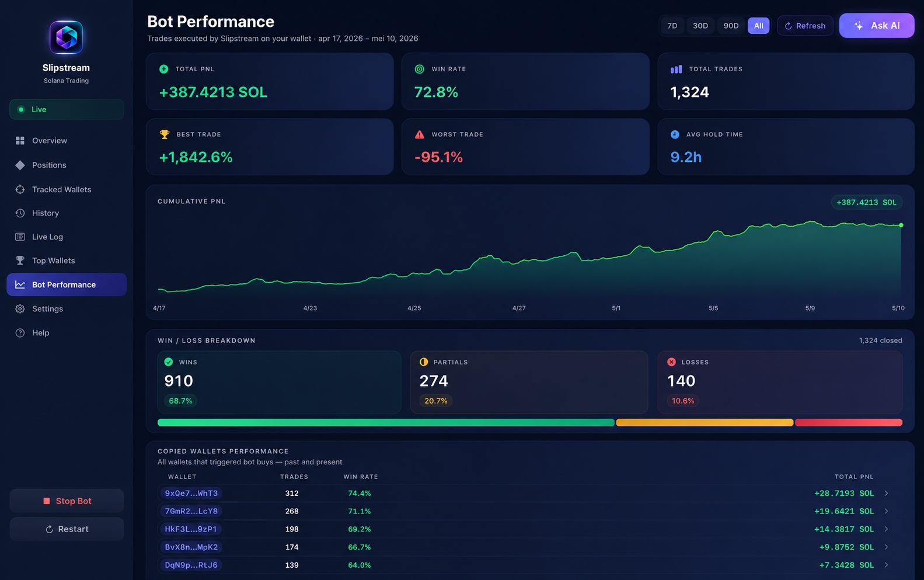Click the 10.6% losses percentage badge
This screenshot has width=924, height=580.
[x=683, y=401]
